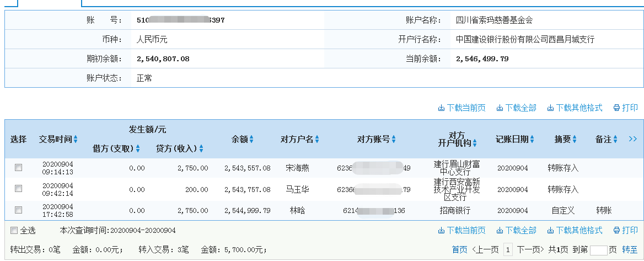Open top 下载其他格式 link
Viewport: 644px width, 261px height.
575,108
